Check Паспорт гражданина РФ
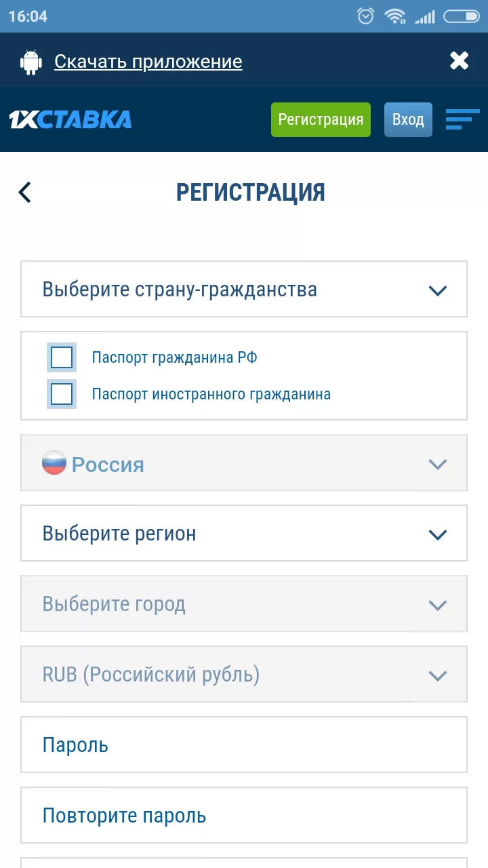Screen dimensions: 488x868 coord(61,357)
